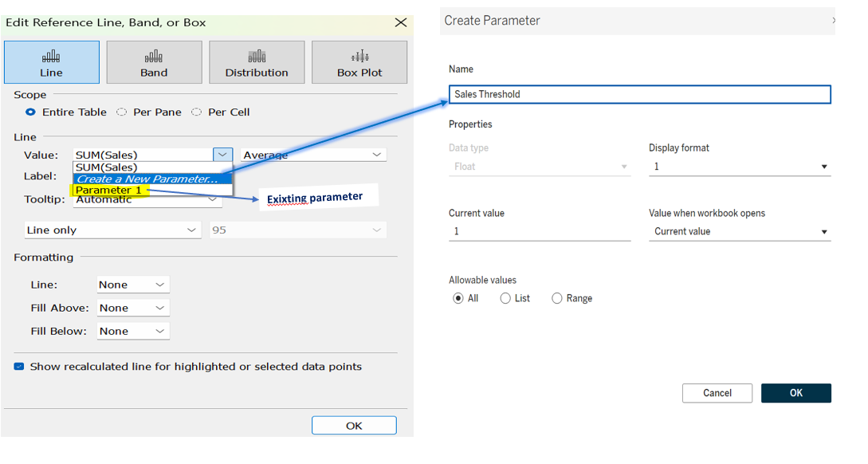Viewport: 868px width, 464px height.
Task: Click inside the Sales Threshold name field
Action: (x=638, y=94)
